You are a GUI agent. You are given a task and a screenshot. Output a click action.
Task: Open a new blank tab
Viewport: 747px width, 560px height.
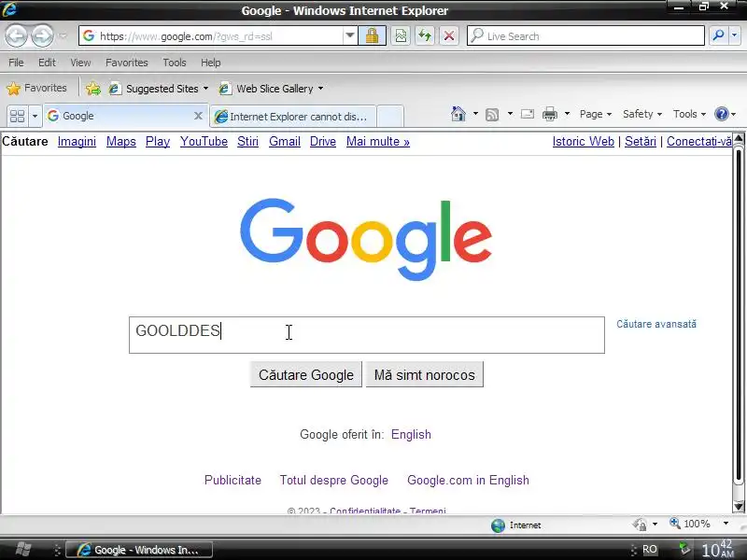point(390,117)
